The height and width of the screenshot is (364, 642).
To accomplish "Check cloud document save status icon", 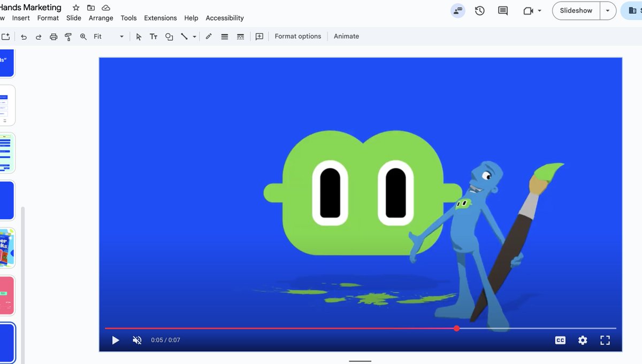I will [x=106, y=8].
